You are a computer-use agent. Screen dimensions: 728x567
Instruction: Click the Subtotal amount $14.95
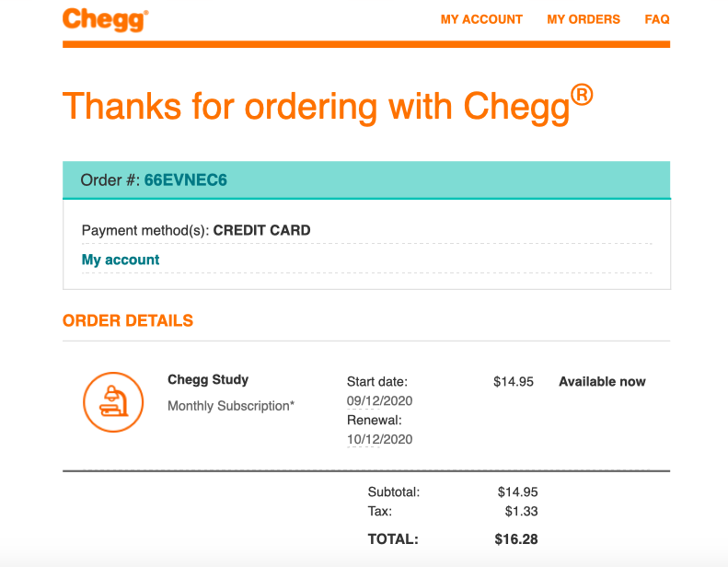click(x=517, y=492)
